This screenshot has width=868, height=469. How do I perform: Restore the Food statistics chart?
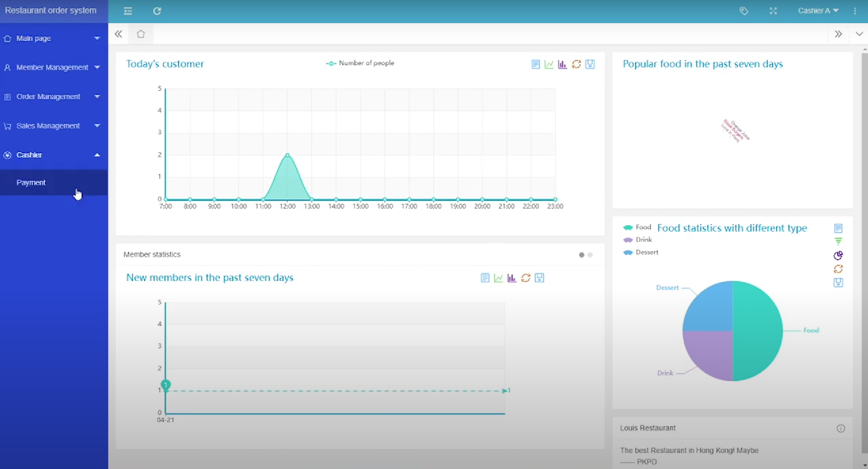pyautogui.click(x=838, y=269)
